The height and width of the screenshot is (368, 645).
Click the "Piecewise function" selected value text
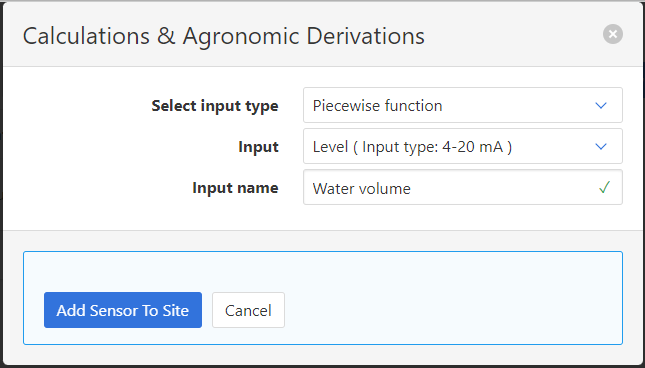point(377,106)
